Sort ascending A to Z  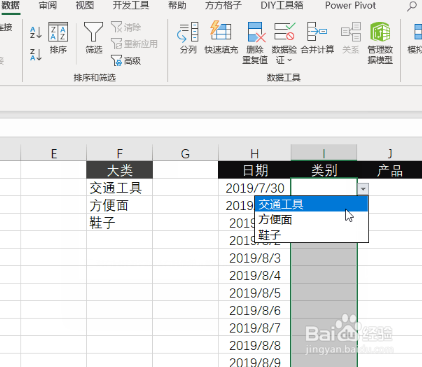coord(36,33)
